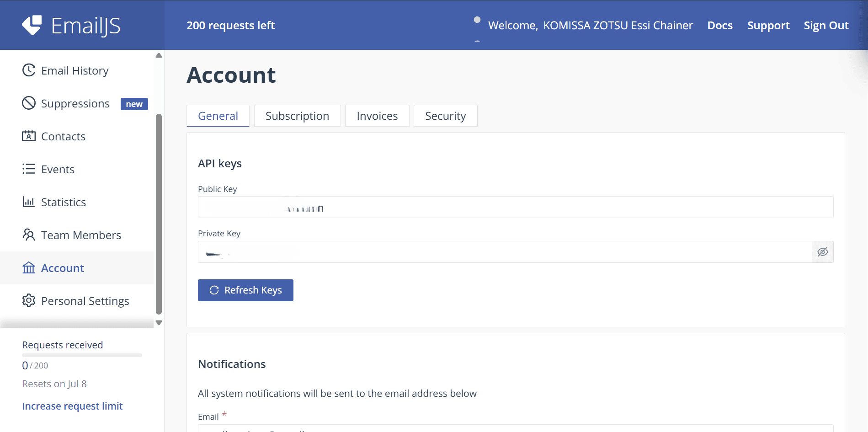Click the Refresh Keys button

coord(245,290)
